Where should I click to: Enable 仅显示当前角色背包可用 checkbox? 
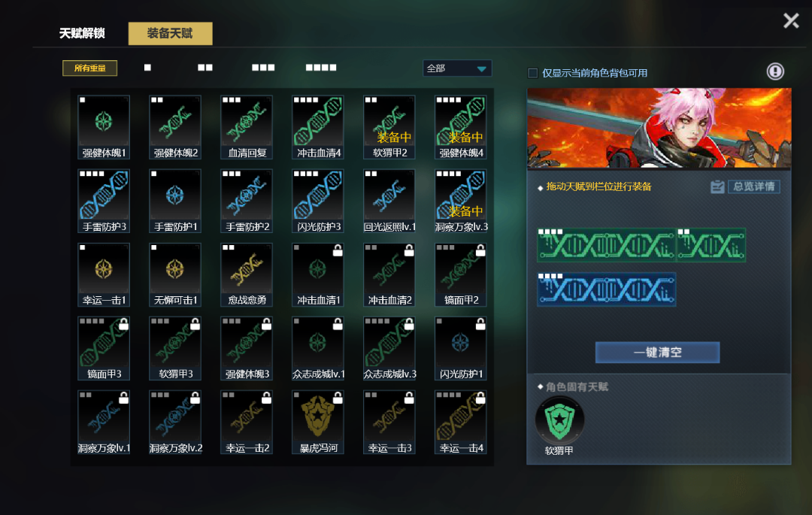tap(532, 73)
